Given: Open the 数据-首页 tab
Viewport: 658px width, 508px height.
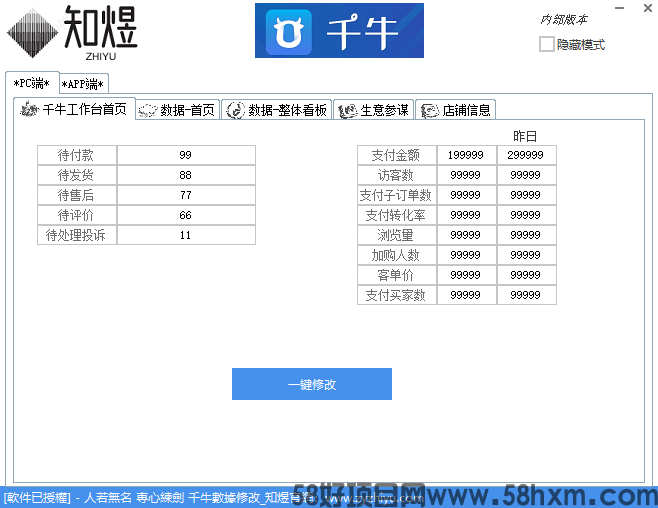Looking at the screenshot, I should point(178,110).
